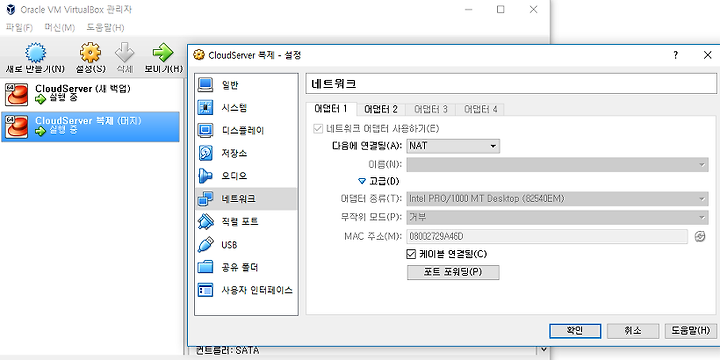Switch to the 어댑터 4 tab
This screenshot has height=360, width=720.
click(481, 109)
